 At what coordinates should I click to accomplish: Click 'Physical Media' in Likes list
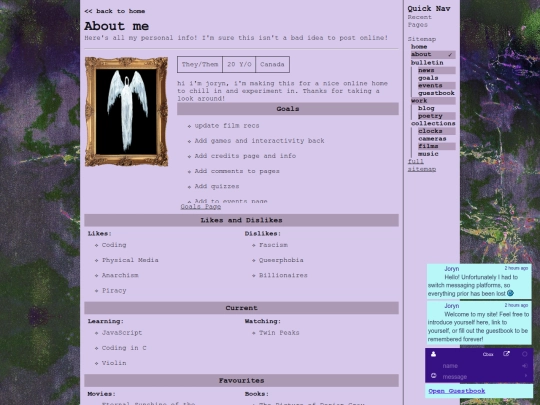click(x=130, y=260)
